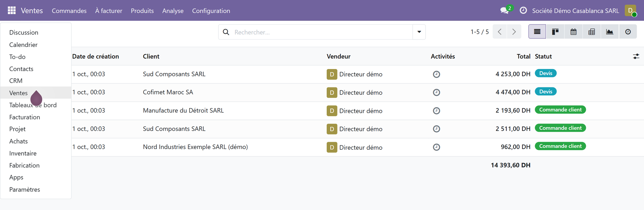Open the apps grid home menu icon
The height and width of the screenshot is (210, 644).
point(12,10)
